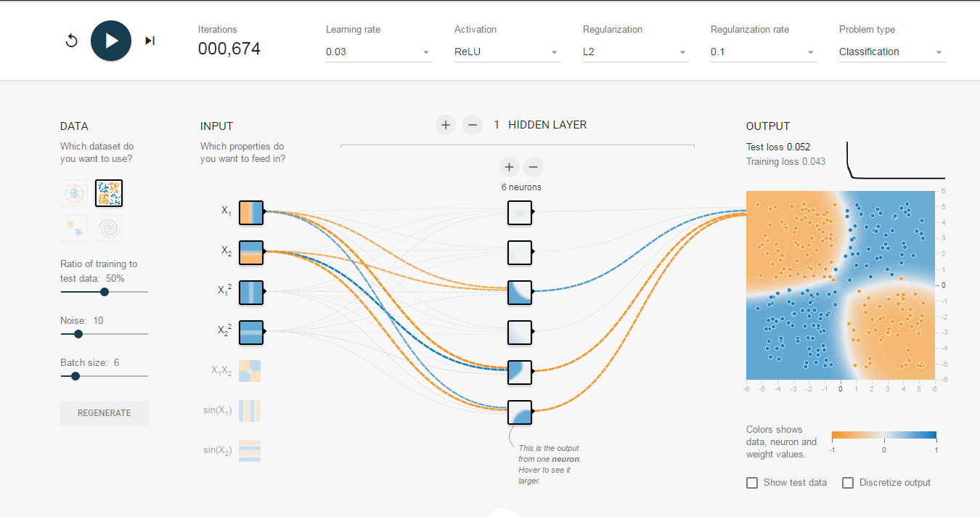Click the step forward icon
The height and width of the screenshot is (517, 980).
(150, 41)
